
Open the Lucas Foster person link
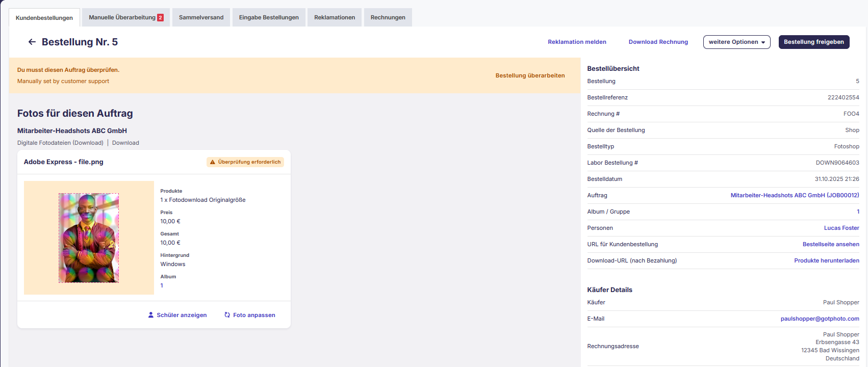pyautogui.click(x=841, y=228)
